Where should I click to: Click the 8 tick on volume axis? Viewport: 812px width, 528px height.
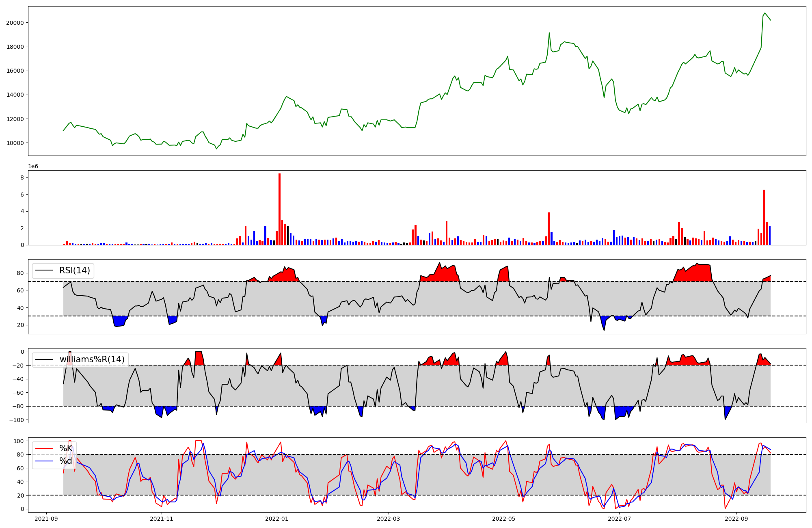coord(22,178)
